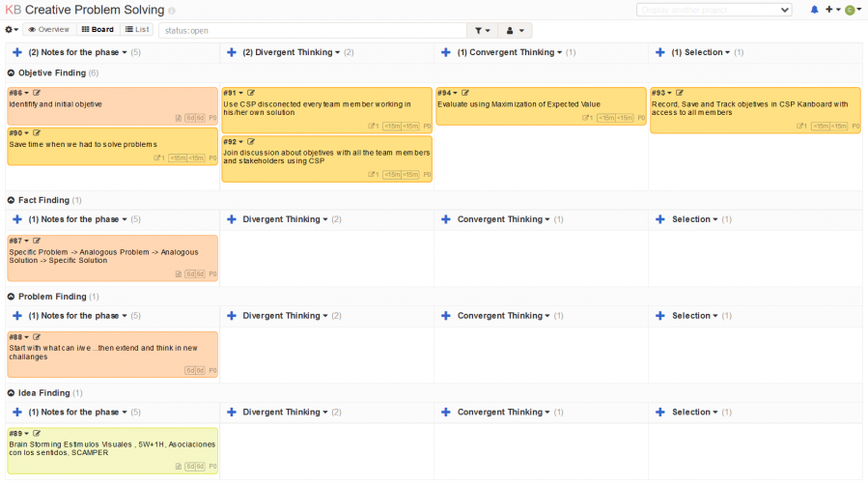Add task to Divergent Thinking column
Screen dimensions: 868x485
(231, 52)
